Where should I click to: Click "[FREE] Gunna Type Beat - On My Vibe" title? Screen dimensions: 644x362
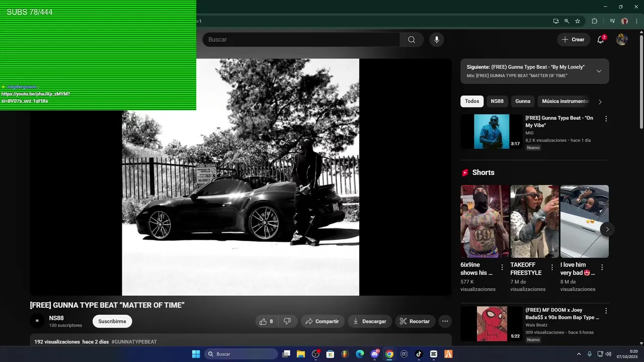pos(559,122)
